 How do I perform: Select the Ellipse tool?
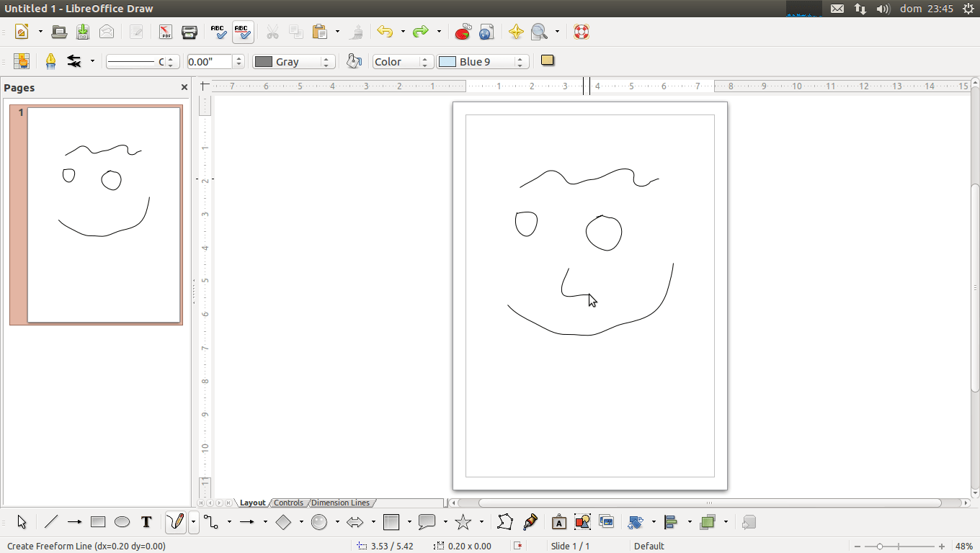click(122, 521)
